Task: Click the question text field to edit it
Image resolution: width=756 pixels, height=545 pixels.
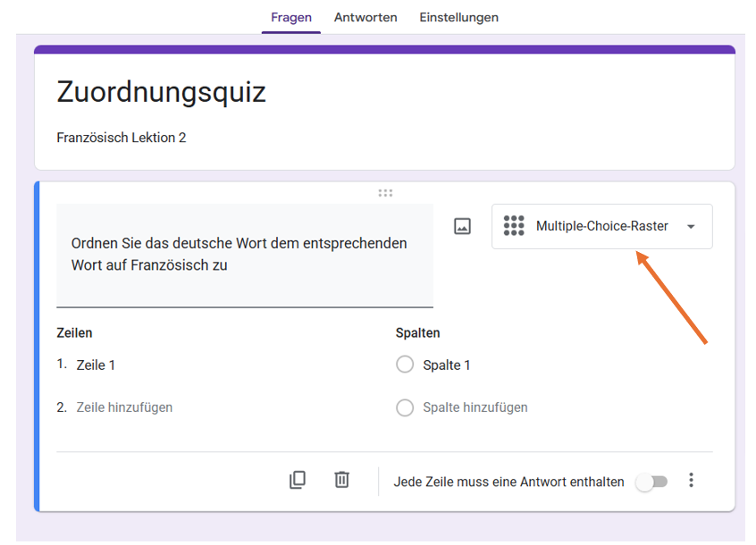Action: pos(245,255)
